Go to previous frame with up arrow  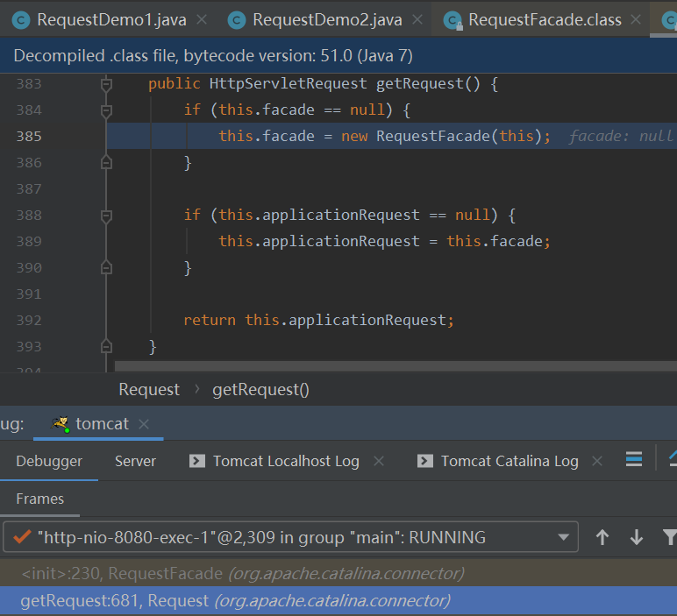[602, 537]
